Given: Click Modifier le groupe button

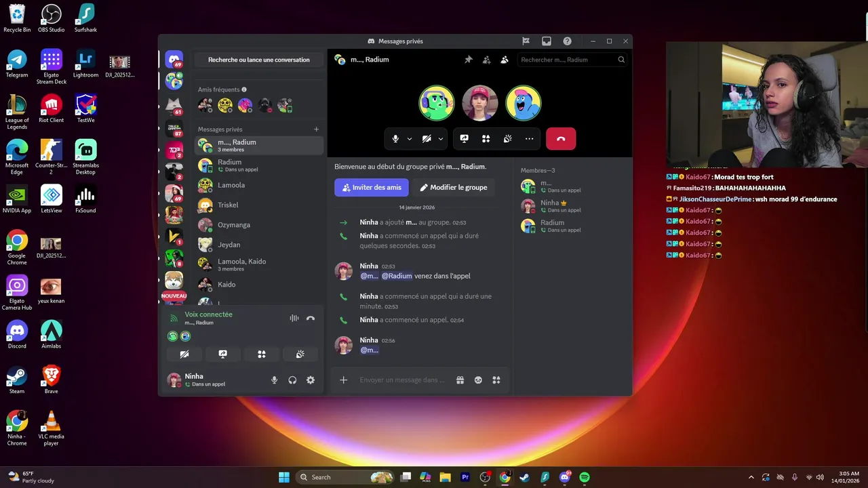Looking at the screenshot, I should (453, 187).
